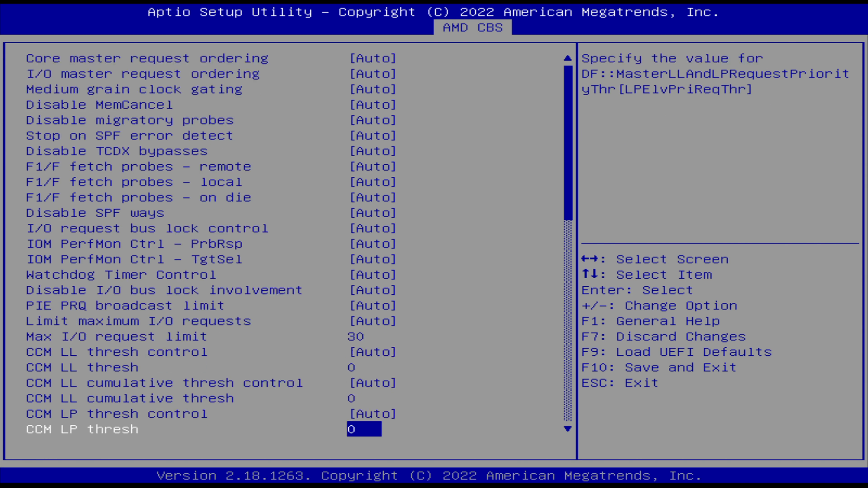
Task: Click the 'Select Item' key hint
Action: point(647,275)
